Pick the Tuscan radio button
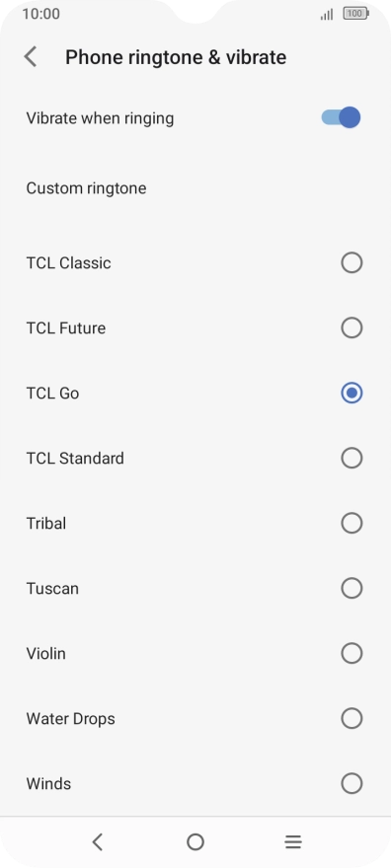 tap(352, 589)
